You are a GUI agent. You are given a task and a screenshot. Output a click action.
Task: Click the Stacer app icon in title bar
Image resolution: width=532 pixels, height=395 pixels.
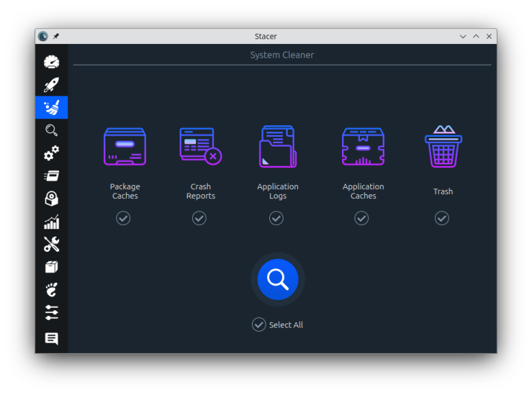point(43,36)
